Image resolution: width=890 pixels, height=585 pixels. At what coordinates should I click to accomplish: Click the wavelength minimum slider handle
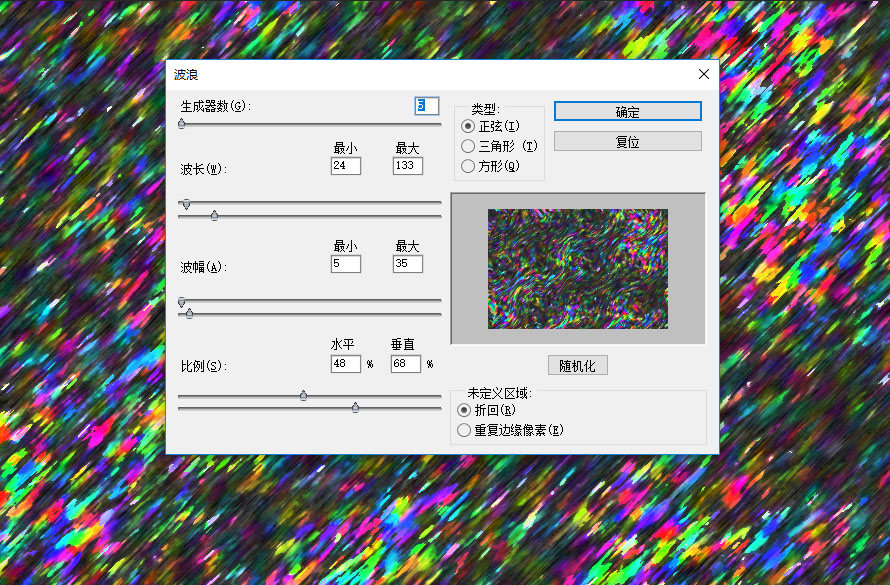pyautogui.click(x=186, y=204)
